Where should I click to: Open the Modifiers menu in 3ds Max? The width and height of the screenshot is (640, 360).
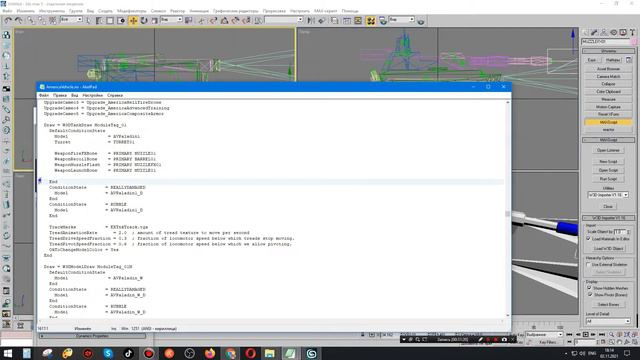click(x=131, y=11)
